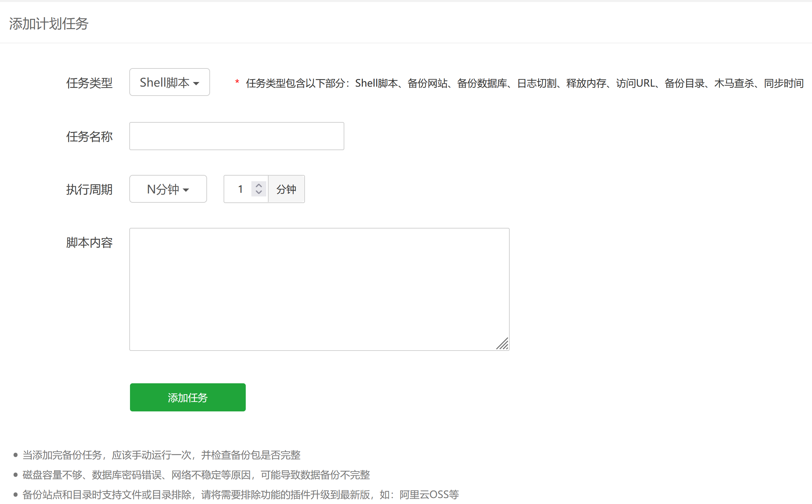Click the triangle arrow beside N分钟

click(186, 189)
